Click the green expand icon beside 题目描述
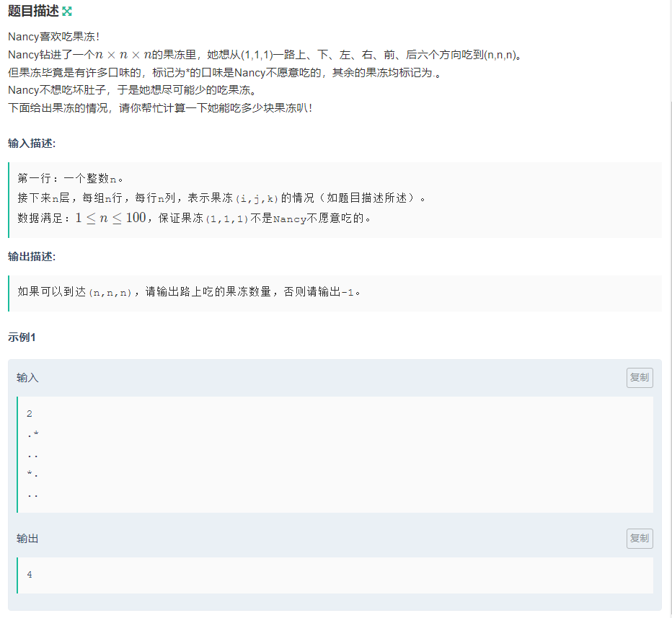 (x=68, y=11)
